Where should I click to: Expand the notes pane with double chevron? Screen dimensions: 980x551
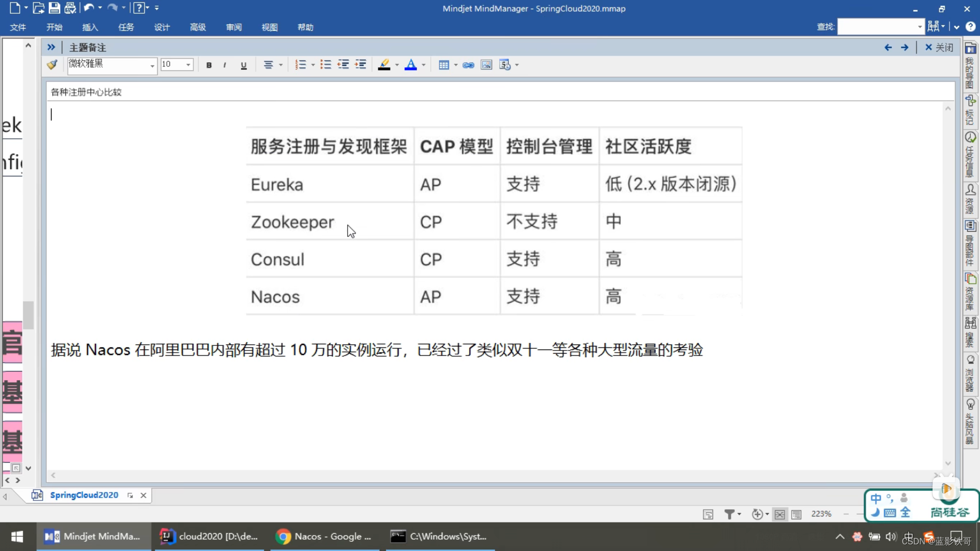pos(51,47)
